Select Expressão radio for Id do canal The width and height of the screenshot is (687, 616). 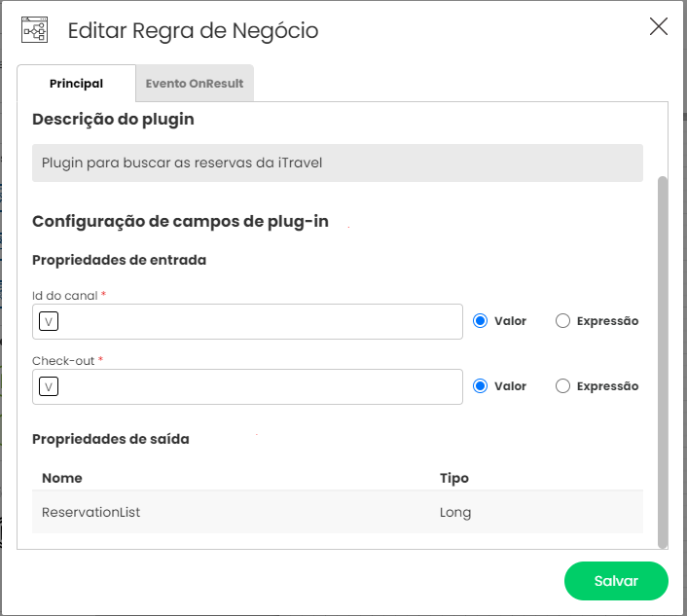[x=562, y=321]
